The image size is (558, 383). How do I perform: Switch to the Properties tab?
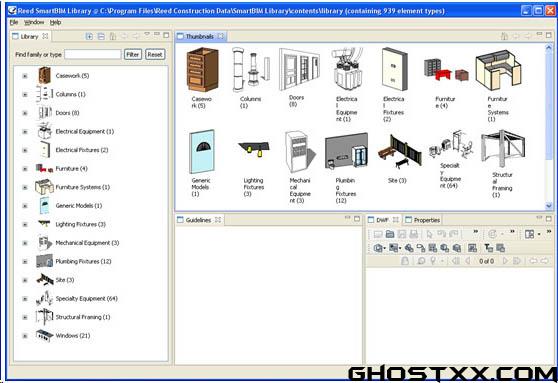coord(423,220)
